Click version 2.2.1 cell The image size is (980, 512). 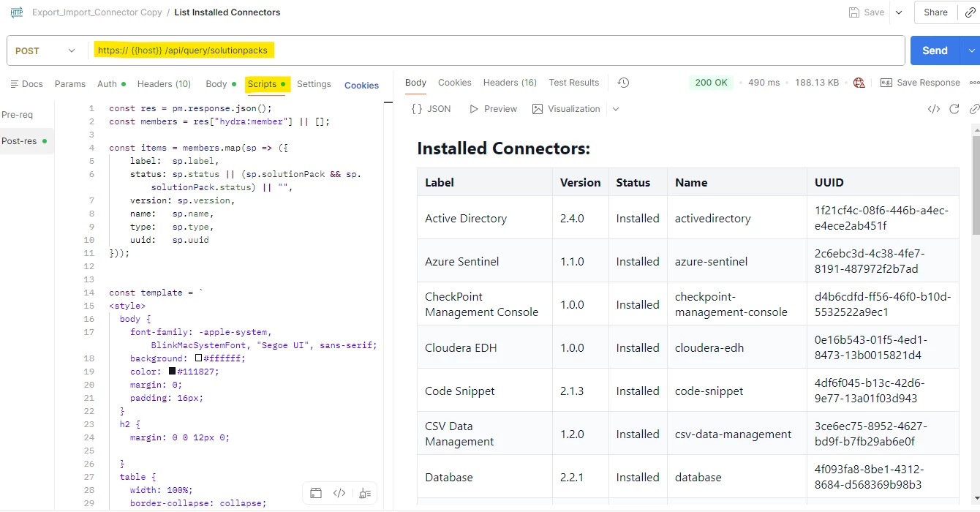pos(581,477)
